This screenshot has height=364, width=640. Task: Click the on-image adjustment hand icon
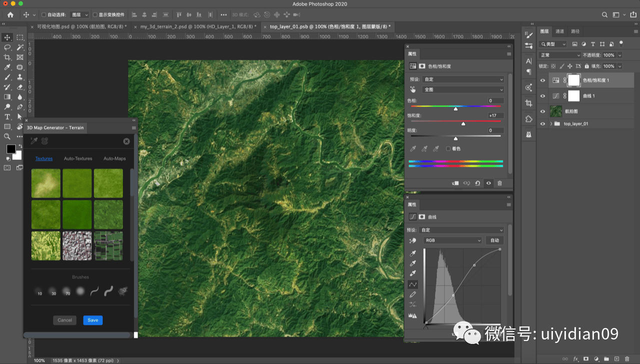point(413,89)
